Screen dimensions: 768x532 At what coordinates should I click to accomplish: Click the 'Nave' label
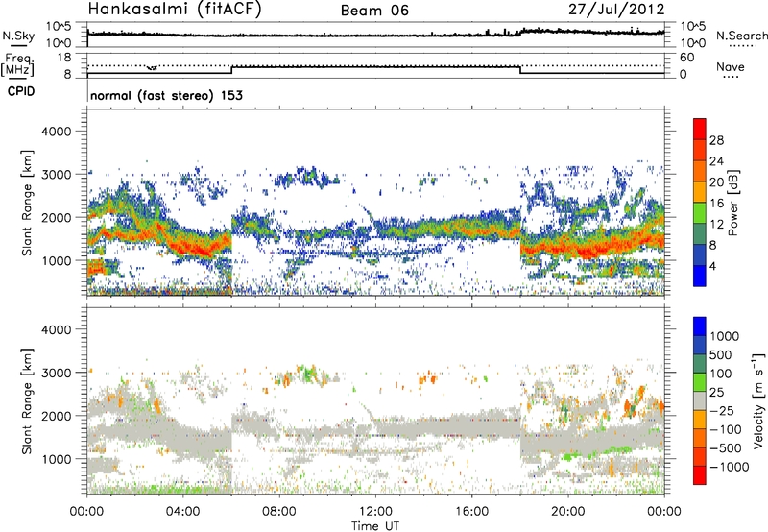point(731,66)
